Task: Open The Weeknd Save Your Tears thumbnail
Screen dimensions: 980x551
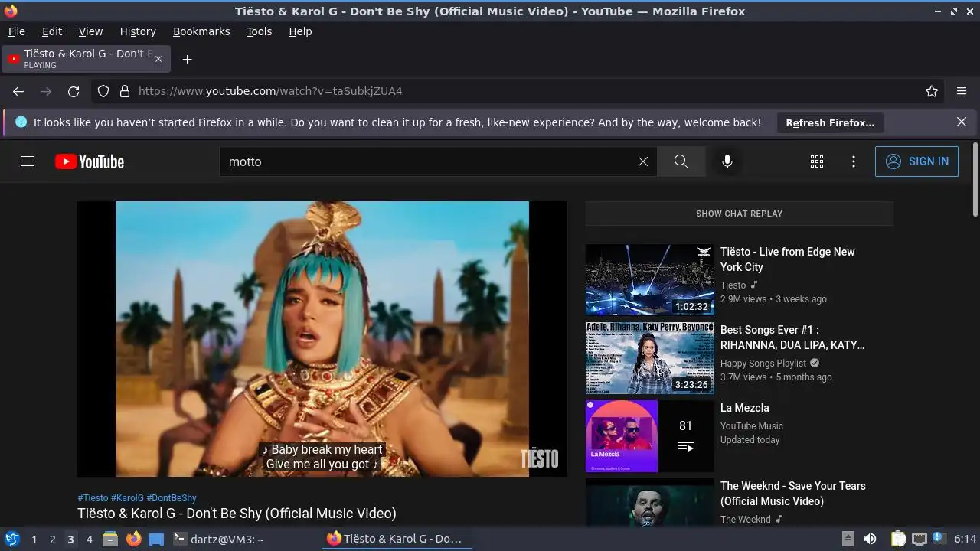Action: tap(649, 502)
